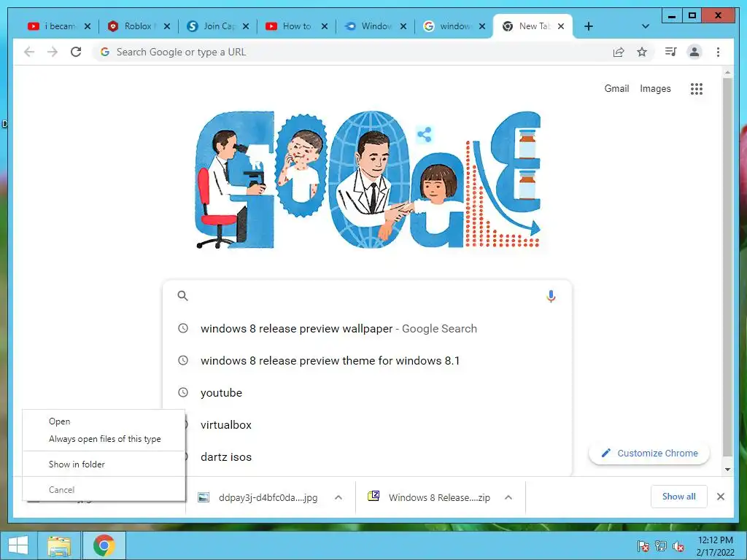The image size is (747, 560).
Task: Open the tab search dropdown chevron
Action: [x=645, y=26]
